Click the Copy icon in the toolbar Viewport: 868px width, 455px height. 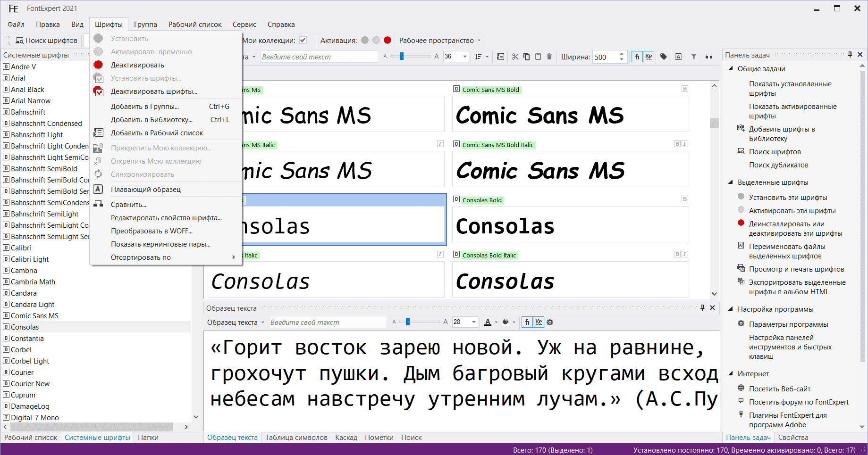(x=526, y=57)
